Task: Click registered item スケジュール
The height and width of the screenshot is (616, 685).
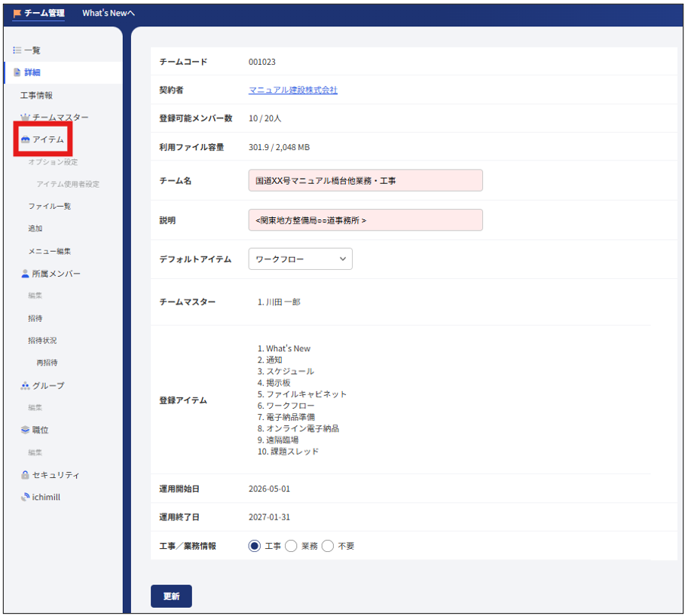Action: 290,372
